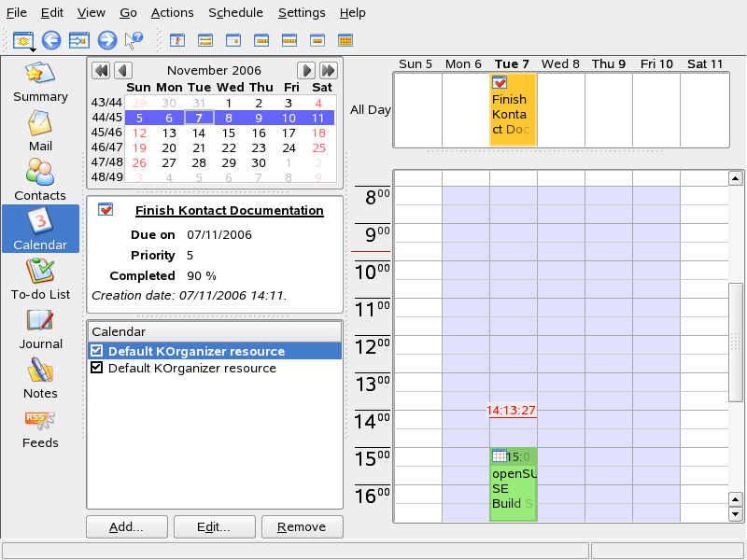Select day 7 in the mini calendar
This screenshot has height=560, width=747.
(x=199, y=118)
